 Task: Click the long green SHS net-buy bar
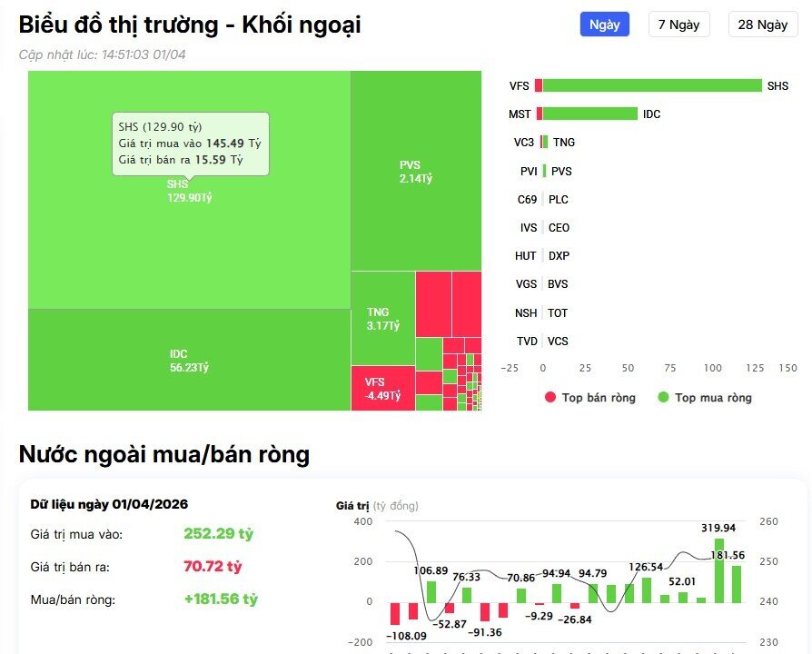[x=652, y=85]
